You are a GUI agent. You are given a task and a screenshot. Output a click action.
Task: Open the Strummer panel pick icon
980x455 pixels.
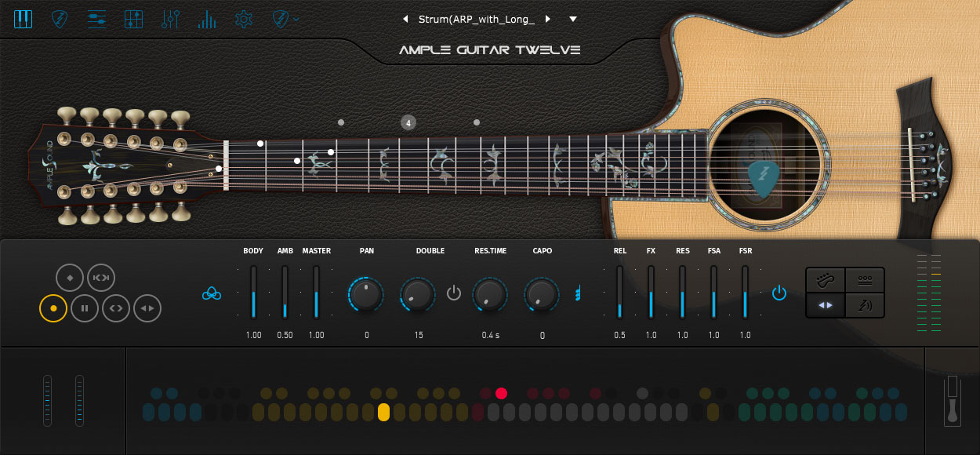[60, 19]
